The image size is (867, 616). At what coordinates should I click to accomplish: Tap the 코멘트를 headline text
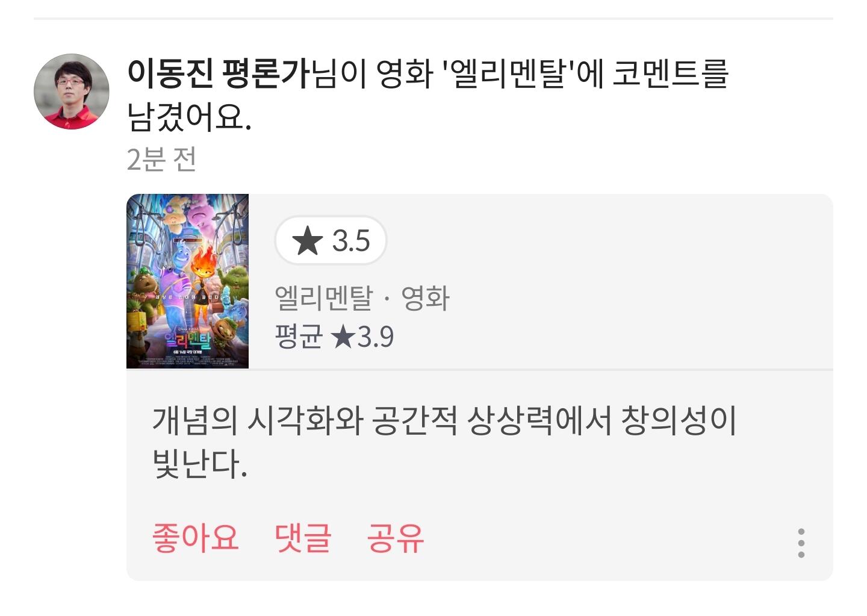pyautogui.click(x=670, y=73)
